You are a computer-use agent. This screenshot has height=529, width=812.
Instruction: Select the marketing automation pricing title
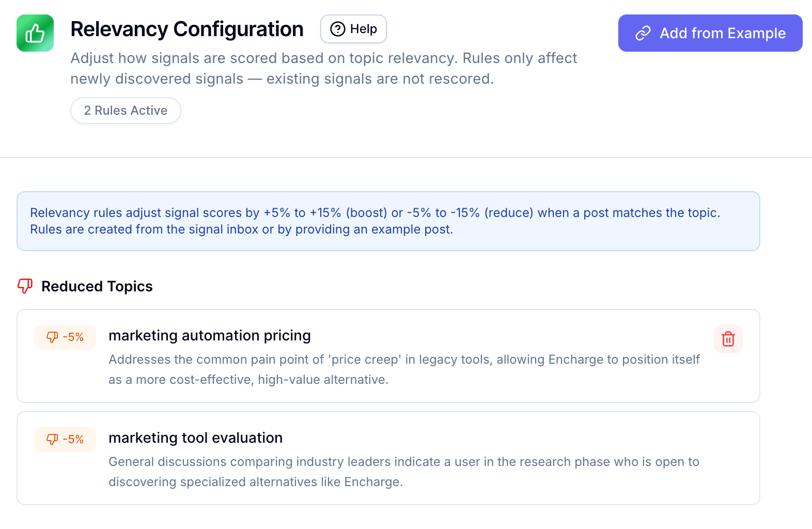210,336
